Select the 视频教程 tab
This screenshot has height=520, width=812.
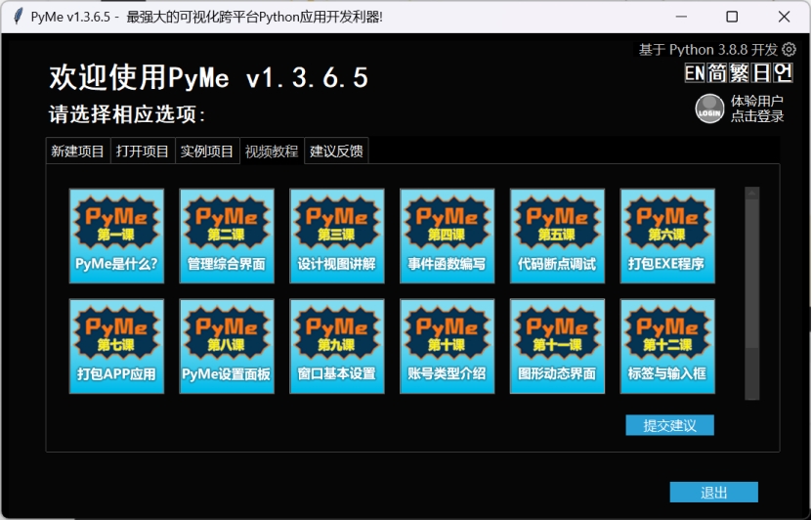tap(272, 152)
